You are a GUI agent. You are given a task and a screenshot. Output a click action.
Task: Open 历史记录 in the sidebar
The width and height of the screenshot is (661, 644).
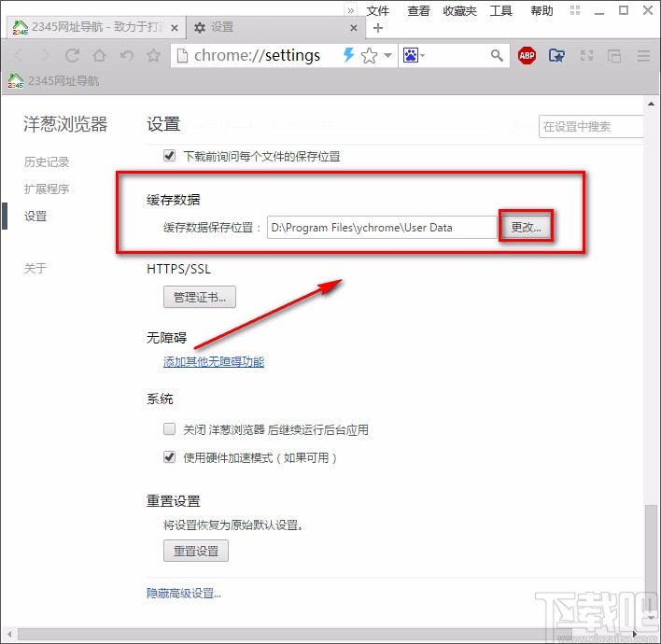point(47,161)
